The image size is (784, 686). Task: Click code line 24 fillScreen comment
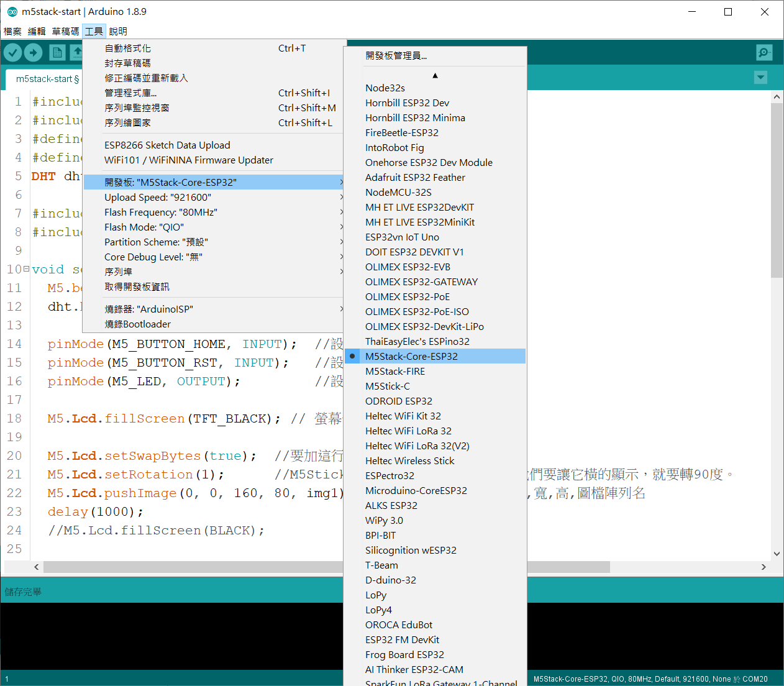coord(156,530)
